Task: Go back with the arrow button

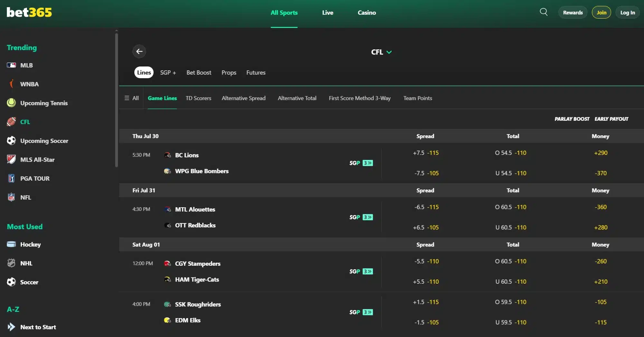Action: click(x=139, y=51)
